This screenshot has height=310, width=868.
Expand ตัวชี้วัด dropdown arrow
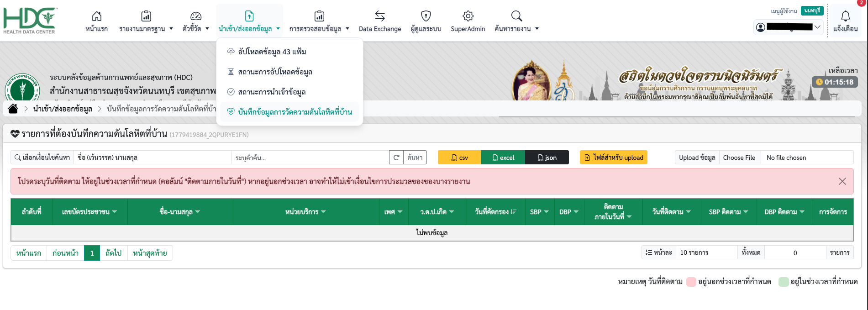pyautogui.click(x=207, y=29)
